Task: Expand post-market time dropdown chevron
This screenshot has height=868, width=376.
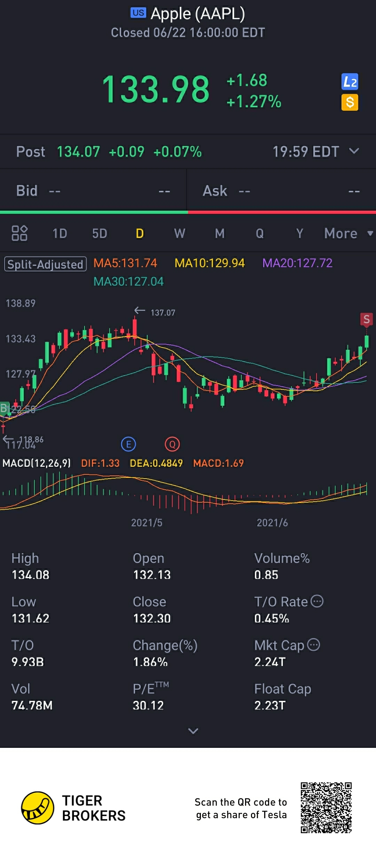Action: pyautogui.click(x=354, y=151)
